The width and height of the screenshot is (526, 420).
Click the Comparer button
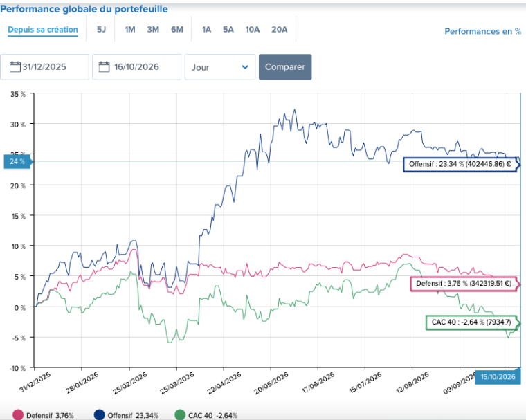coord(285,67)
